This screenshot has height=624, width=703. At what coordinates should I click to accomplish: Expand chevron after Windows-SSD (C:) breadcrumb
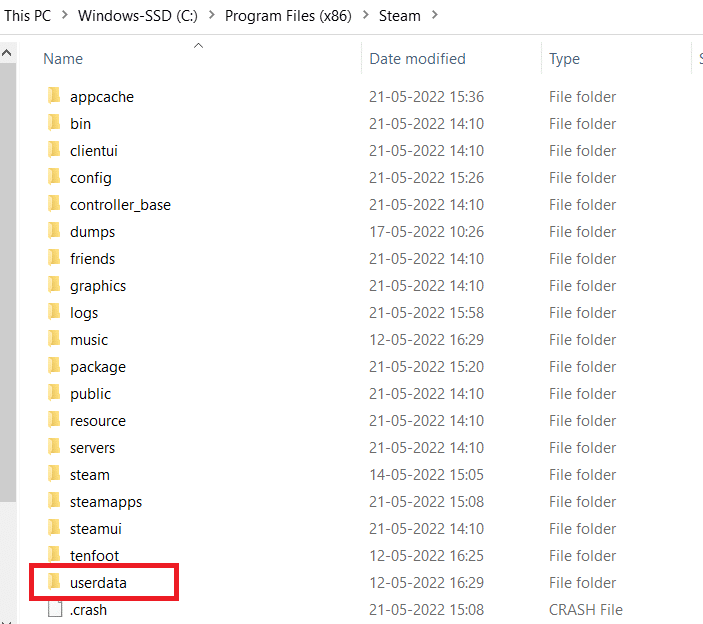point(212,15)
